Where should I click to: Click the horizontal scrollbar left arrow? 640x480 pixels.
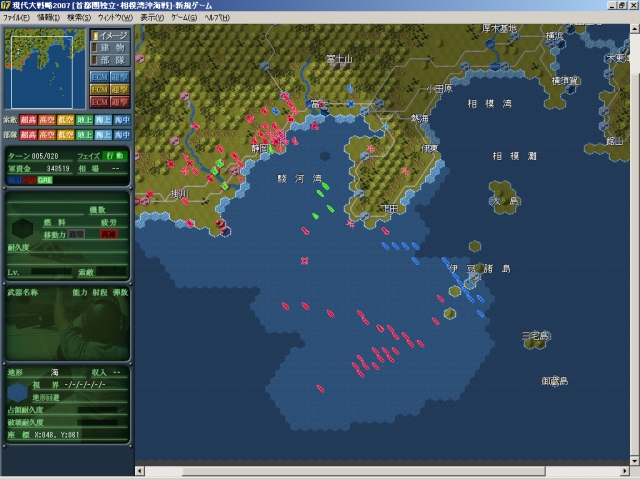(139, 471)
